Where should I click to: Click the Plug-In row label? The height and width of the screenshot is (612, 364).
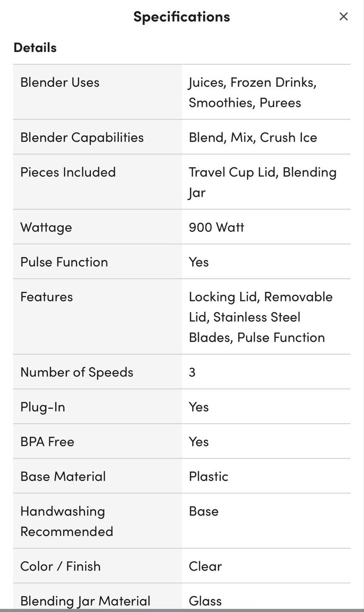pyautogui.click(x=43, y=406)
